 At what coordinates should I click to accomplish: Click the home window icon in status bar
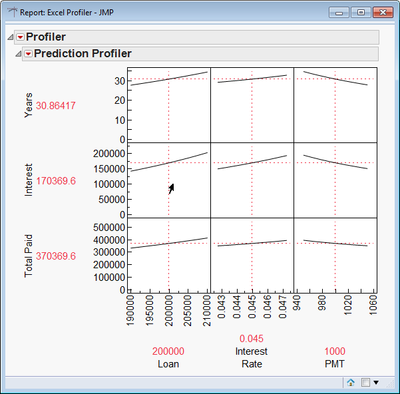tap(351, 382)
